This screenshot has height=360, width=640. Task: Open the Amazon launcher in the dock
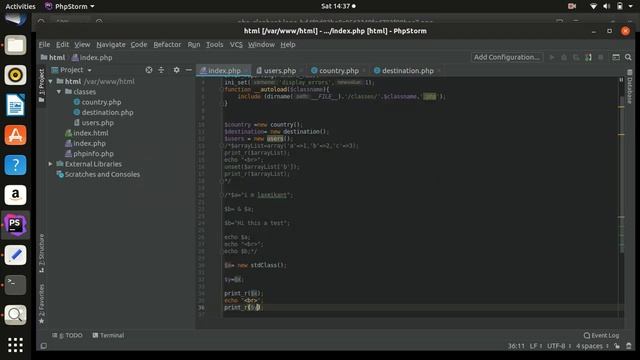pos(16,195)
